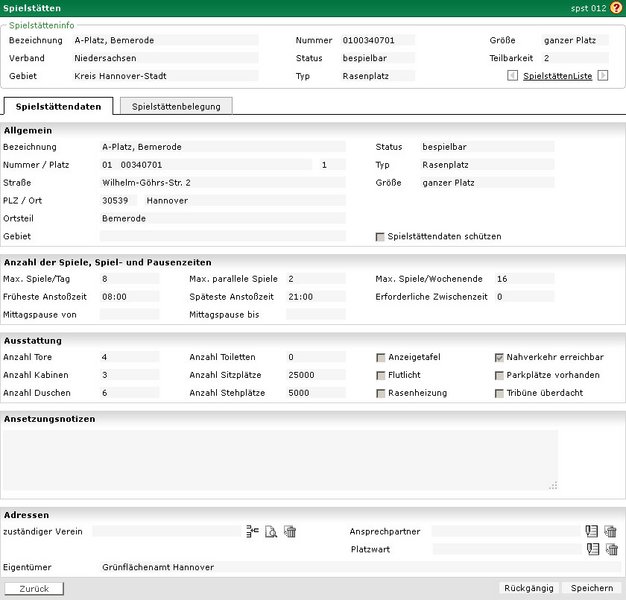The image size is (626, 600).
Task: Toggle the Flutlicht checkbox
Action: [380, 375]
